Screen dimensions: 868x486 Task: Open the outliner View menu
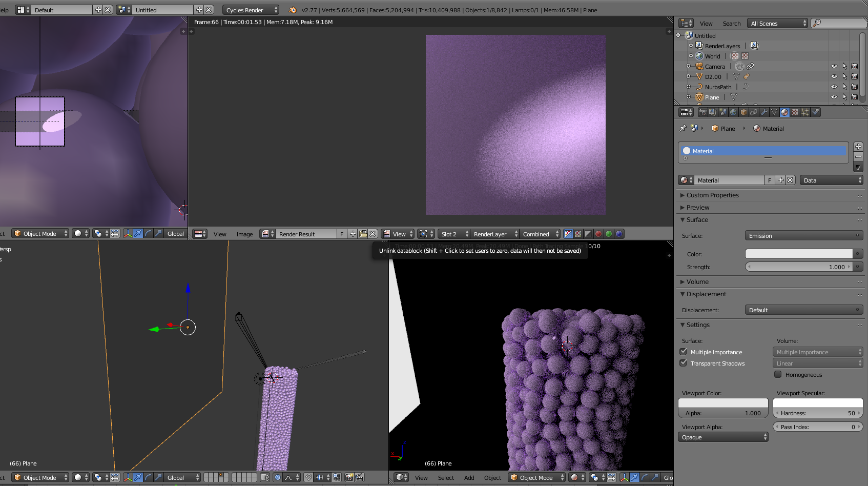706,23
